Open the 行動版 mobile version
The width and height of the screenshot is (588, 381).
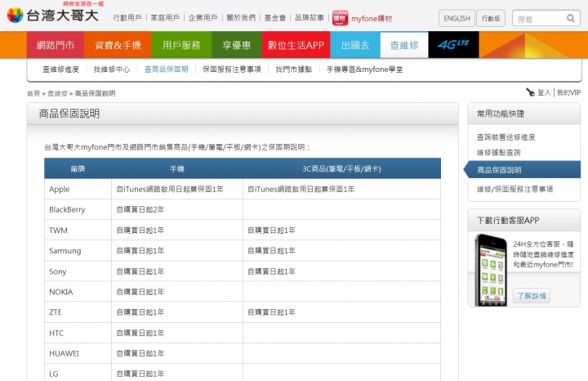(491, 18)
